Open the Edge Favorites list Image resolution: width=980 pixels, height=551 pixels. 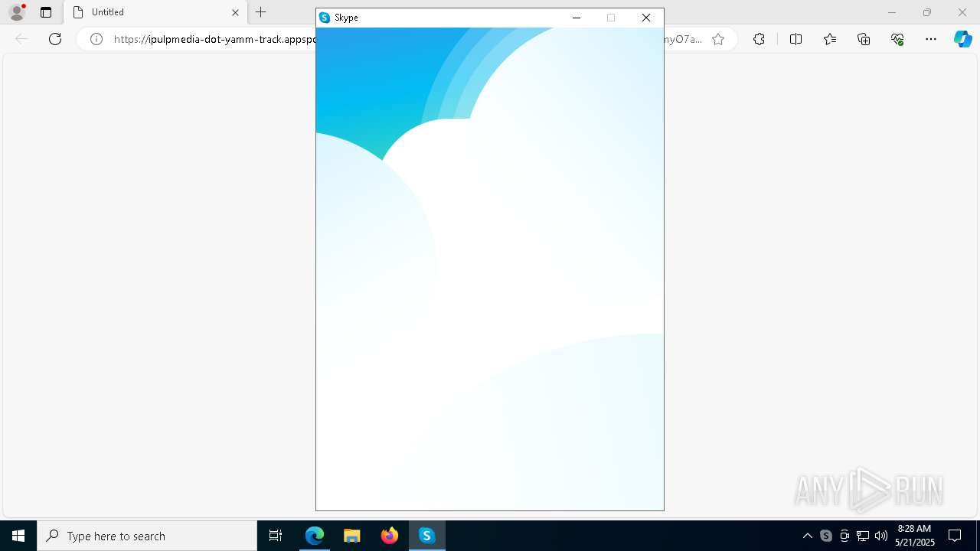(x=830, y=39)
